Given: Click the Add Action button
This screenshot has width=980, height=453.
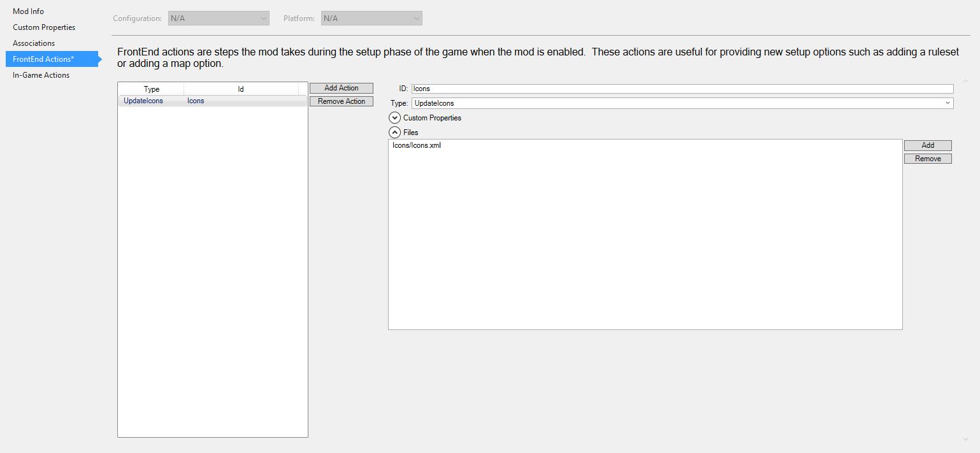Looking at the screenshot, I should coord(342,88).
